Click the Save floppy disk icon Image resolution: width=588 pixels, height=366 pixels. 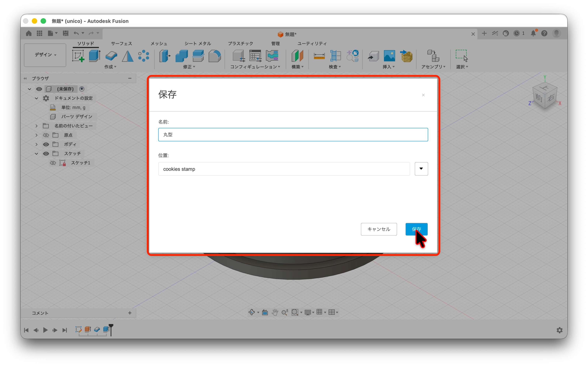[65, 33]
